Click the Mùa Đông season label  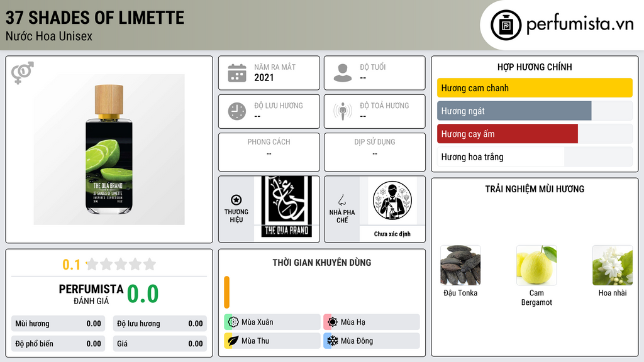coord(357,341)
